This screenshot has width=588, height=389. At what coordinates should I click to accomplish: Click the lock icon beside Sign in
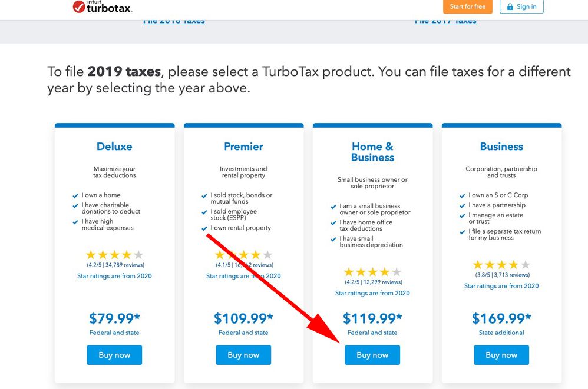point(509,7)
